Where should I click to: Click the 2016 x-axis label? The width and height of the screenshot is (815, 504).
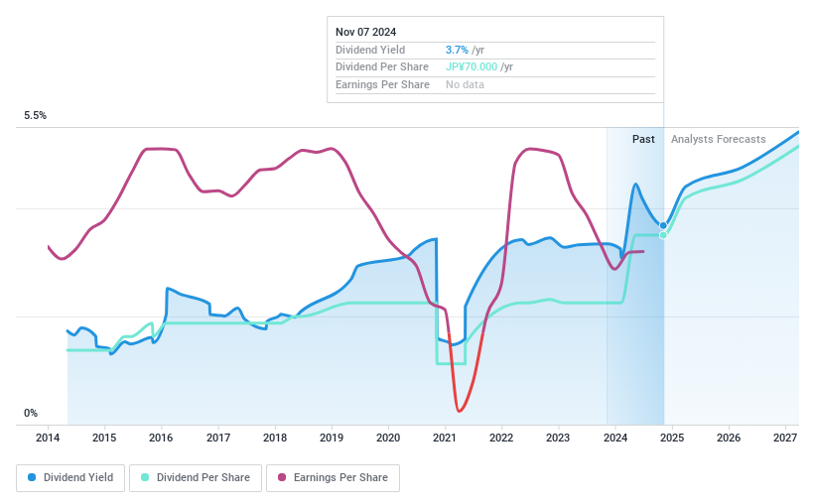(161, 438)
